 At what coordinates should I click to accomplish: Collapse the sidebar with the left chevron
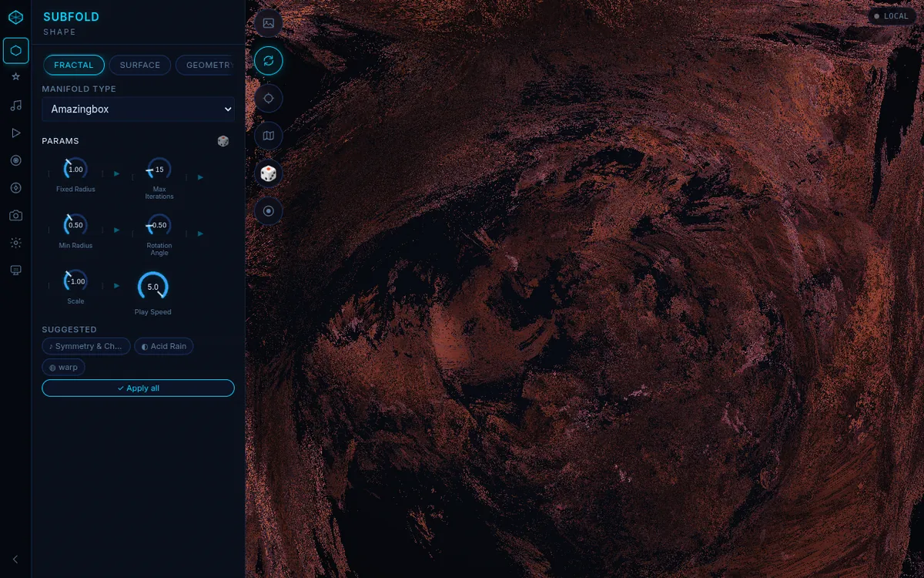point(15,560)
